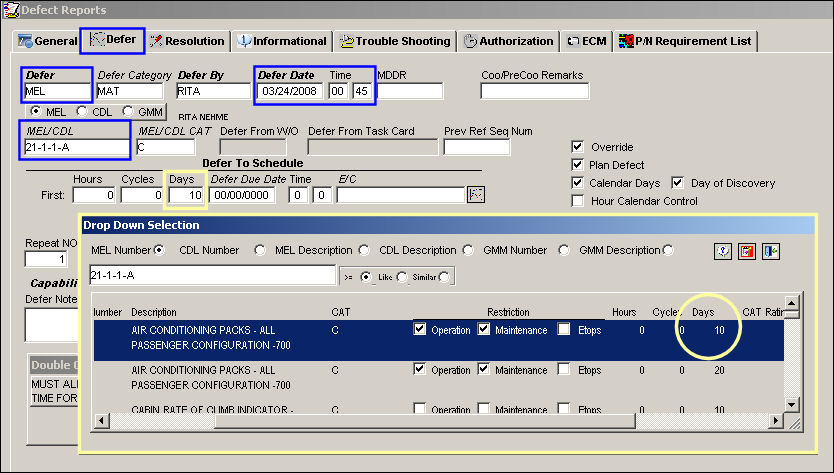Toggle the Day of Discovery checkbox

pos(677,182)
